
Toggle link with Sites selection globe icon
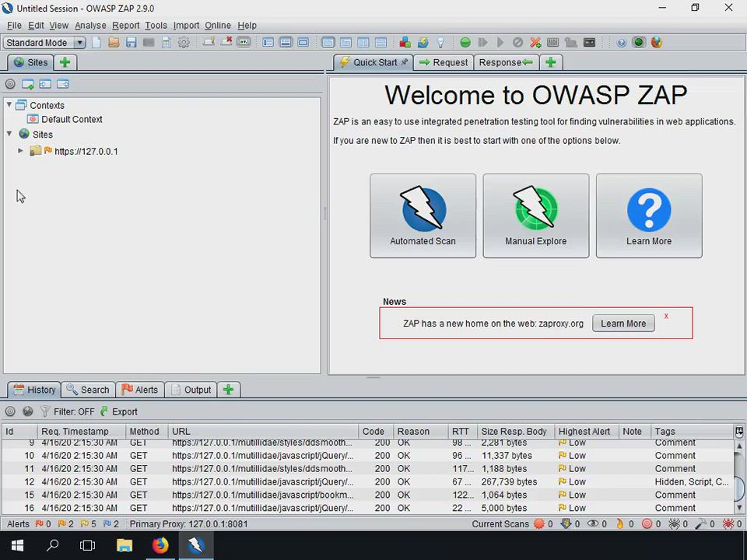pyautogui.click(x=28, y=411)
